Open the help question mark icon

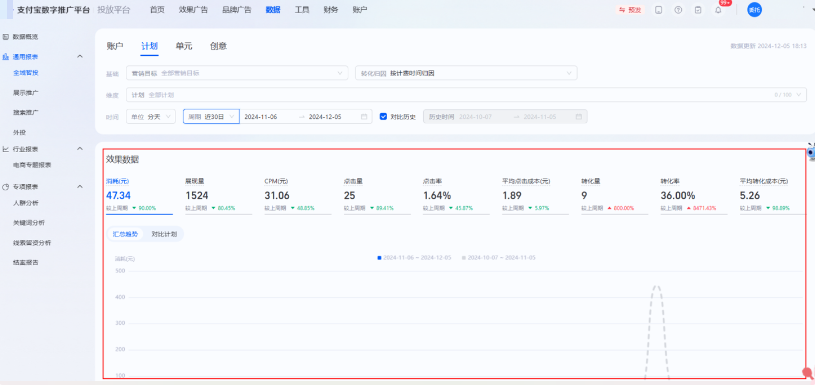(678, 10)
